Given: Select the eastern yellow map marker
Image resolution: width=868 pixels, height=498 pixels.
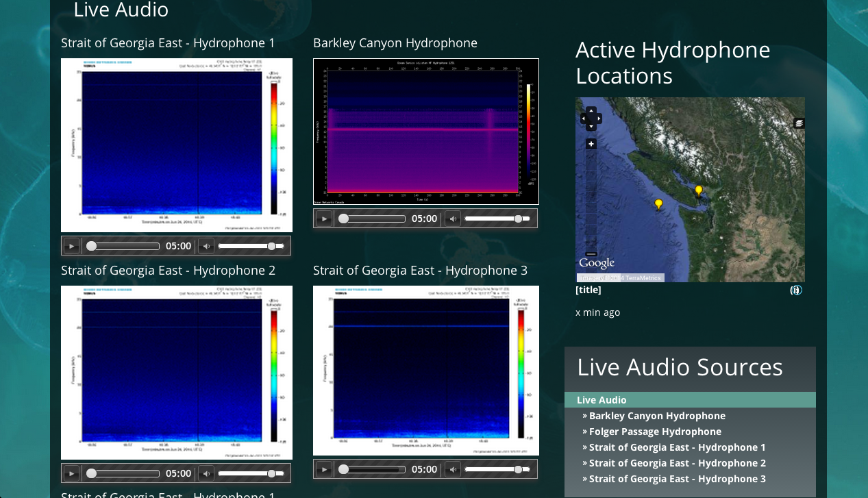Looking at the screenshot, I should click(698, 190).
